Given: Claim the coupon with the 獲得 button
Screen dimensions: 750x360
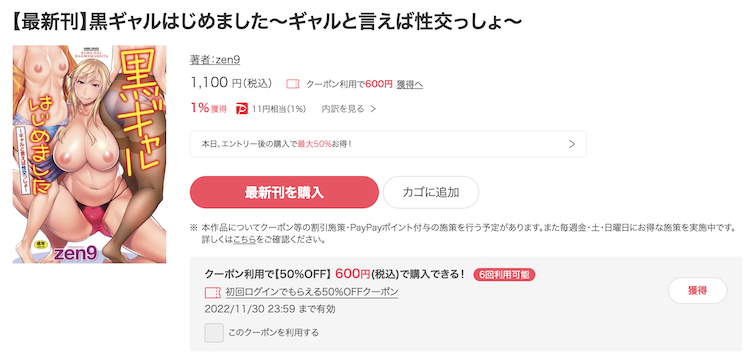Looking at the screenshot, I should [x=697, y=291].
